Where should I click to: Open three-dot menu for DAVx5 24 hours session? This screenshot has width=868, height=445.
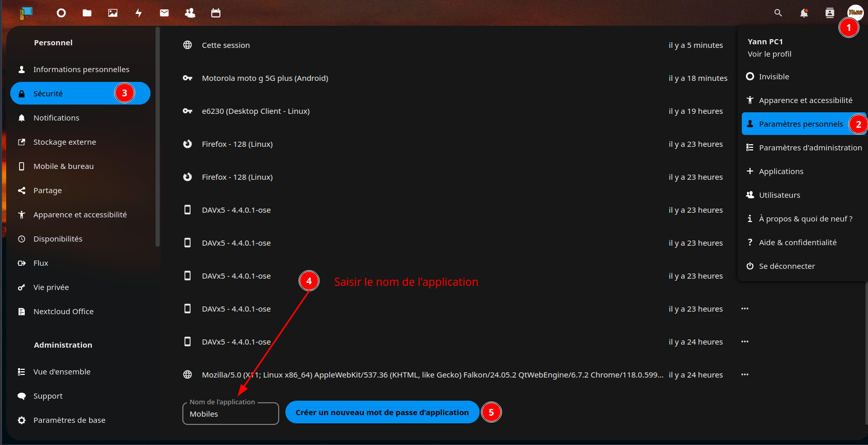[x=745, y=341]
